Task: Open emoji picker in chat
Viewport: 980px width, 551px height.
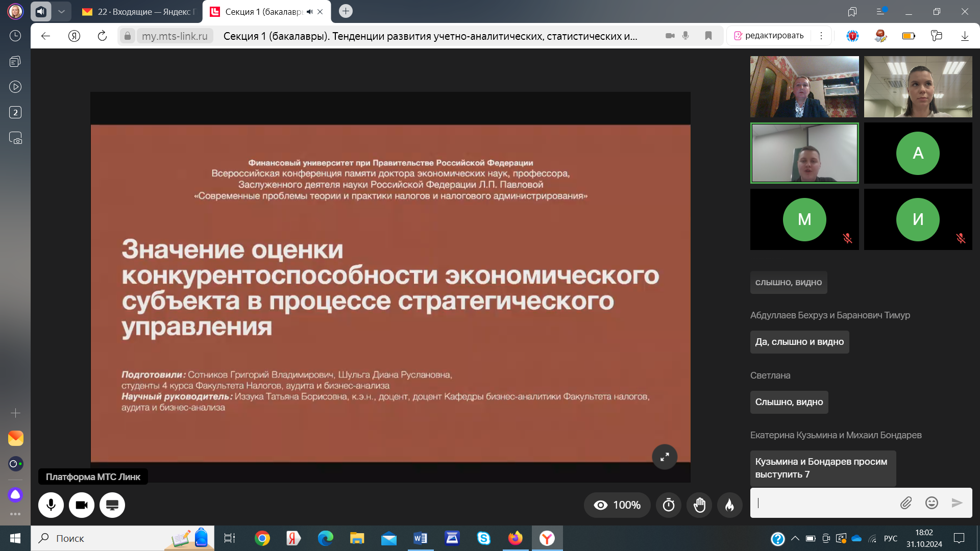Action: [932, 503]
